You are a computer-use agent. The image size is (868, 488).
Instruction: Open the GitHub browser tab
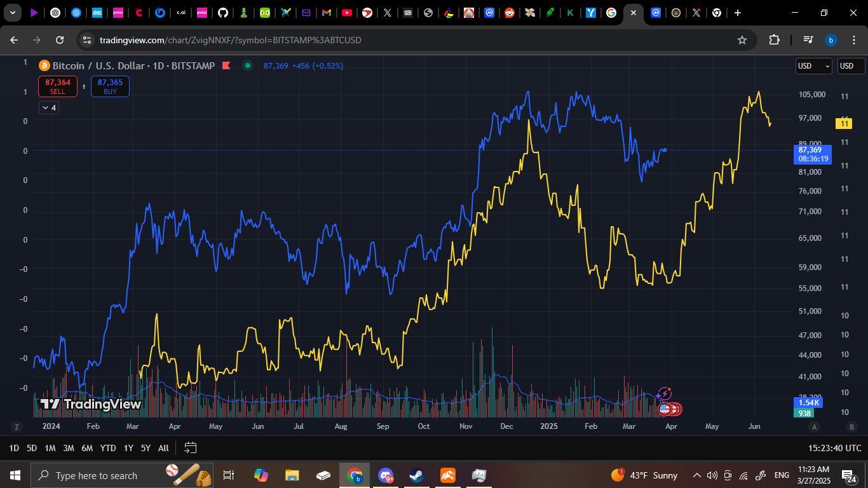pos(222,13)
